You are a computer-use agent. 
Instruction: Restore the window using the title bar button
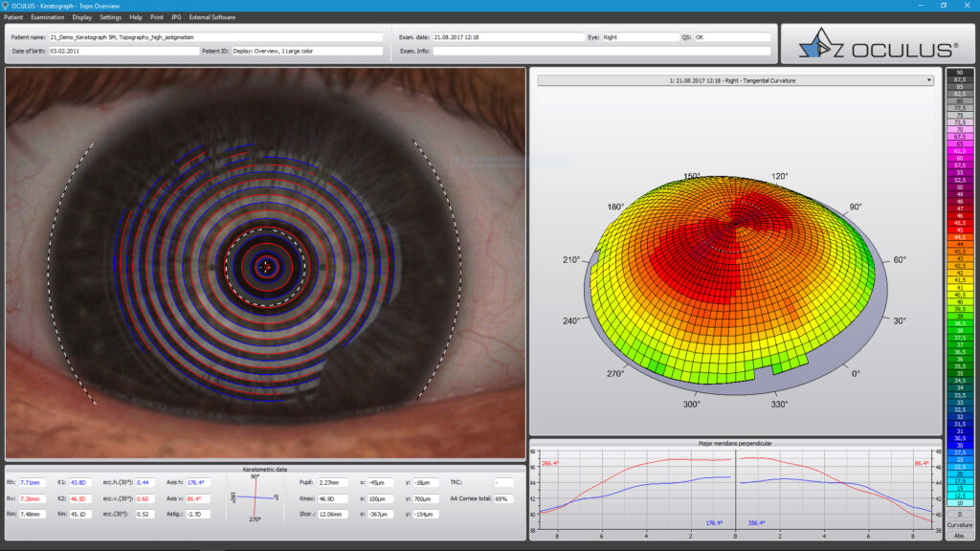[943, 5]
